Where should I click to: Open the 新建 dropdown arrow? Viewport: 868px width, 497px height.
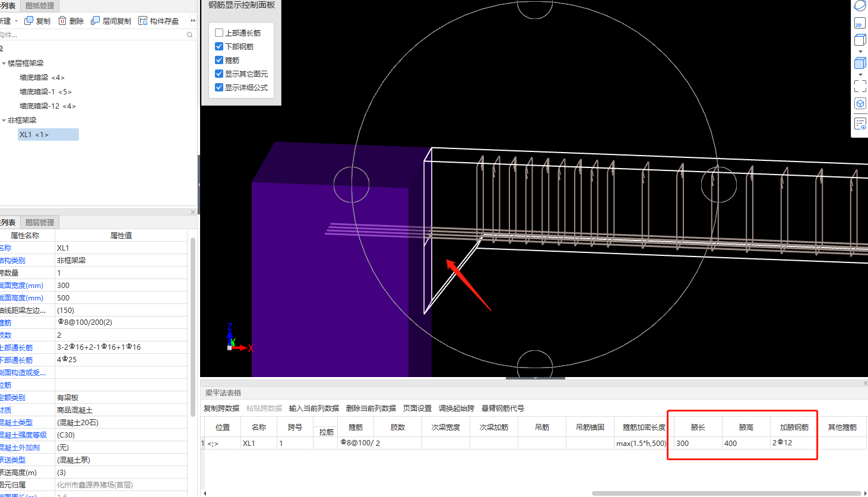pyautogui.click(x=16, y=21)
